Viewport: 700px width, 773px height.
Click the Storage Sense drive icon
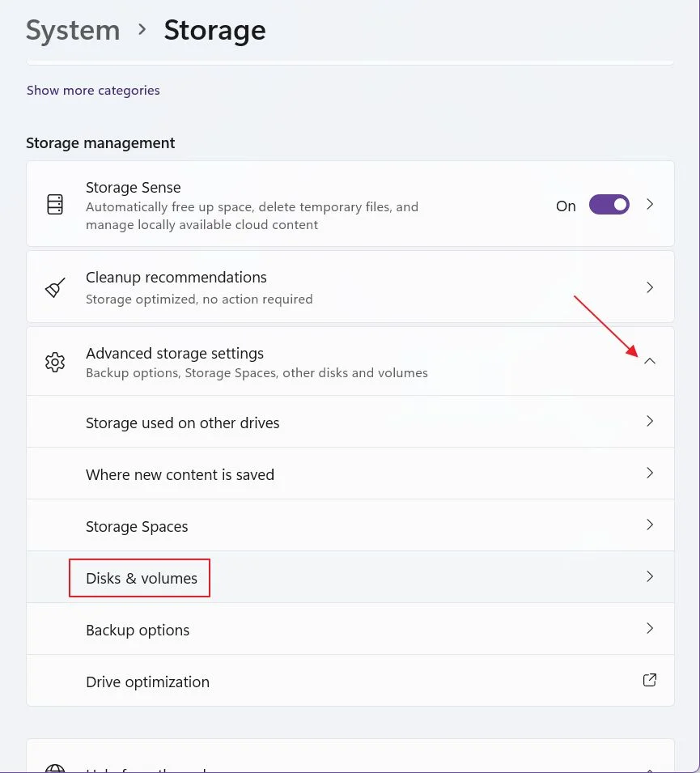tap(55, 204)
